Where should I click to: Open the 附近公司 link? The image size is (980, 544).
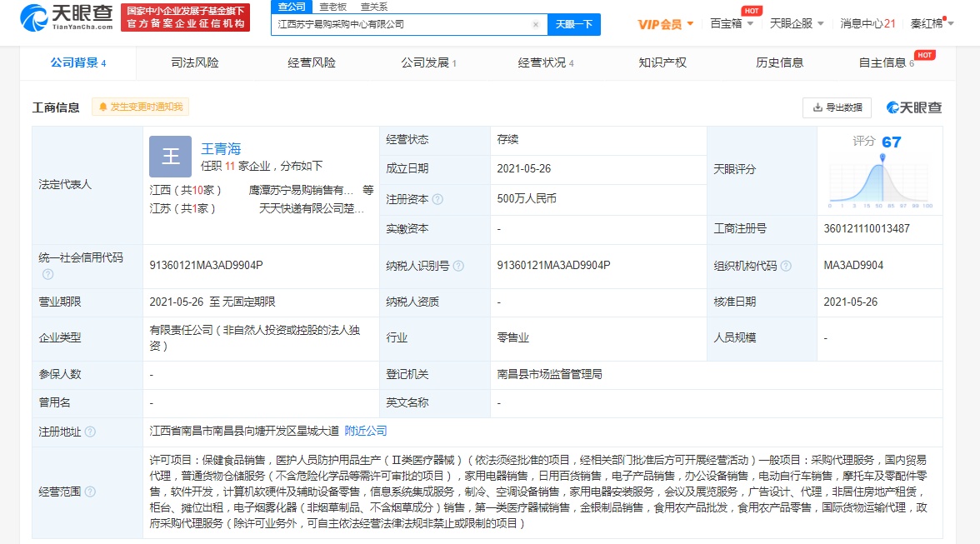click(366, 431)
